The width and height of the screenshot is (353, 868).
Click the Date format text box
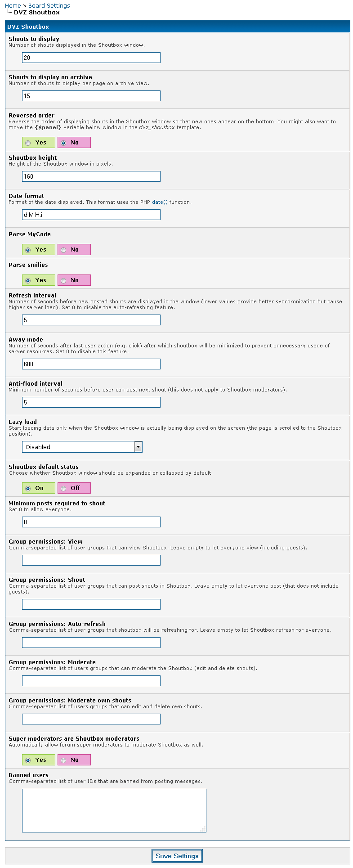tap(91, 215)
